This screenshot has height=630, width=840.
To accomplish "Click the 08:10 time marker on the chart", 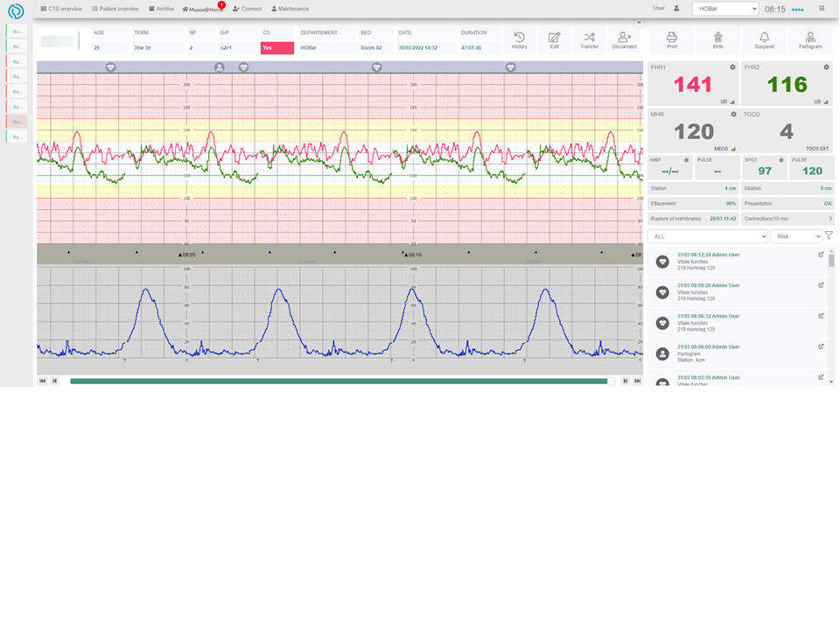I will (412, 255).
